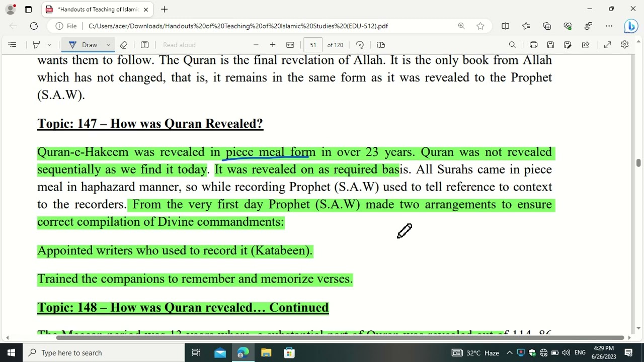Open the Bing Copilot sidebar
The width and height of the screenshot is (644, 362).
click(x=631, y=26)
